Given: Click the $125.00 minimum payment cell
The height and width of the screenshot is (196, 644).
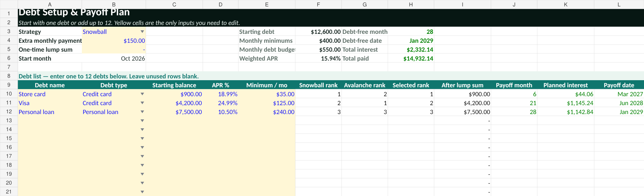Looking at the screenshot, I should 267,103.
